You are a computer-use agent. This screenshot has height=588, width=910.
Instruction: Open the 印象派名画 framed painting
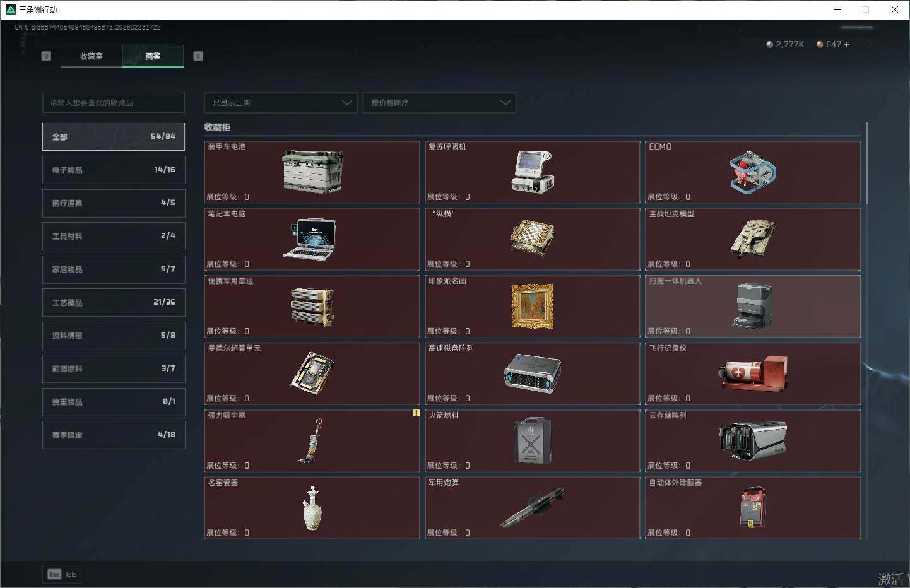pyautogui.click(x=533, y=306)
